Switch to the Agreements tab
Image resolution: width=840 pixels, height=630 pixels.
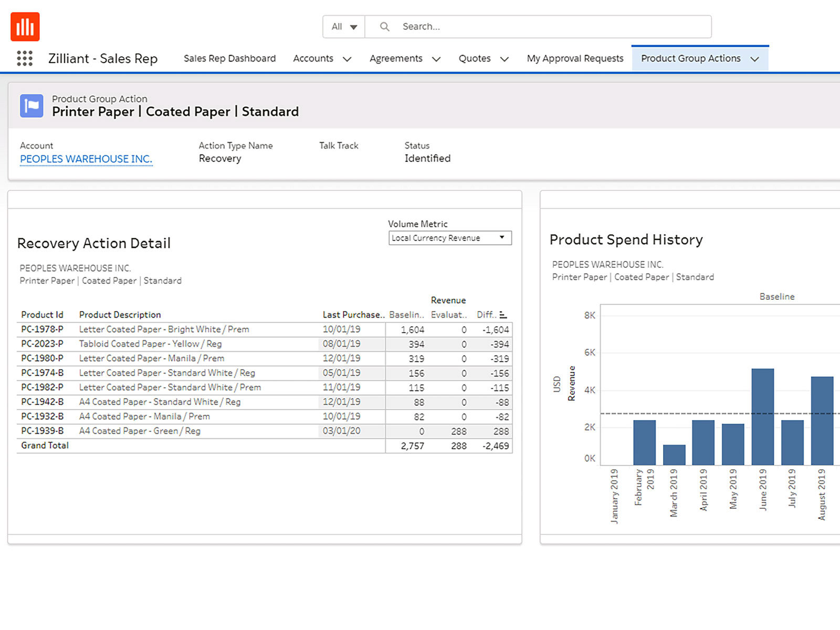(x=396, y=58)
